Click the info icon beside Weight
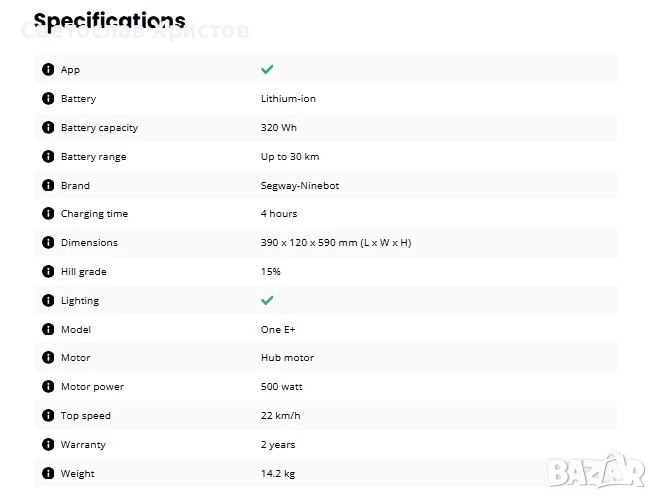 point(47,474)
